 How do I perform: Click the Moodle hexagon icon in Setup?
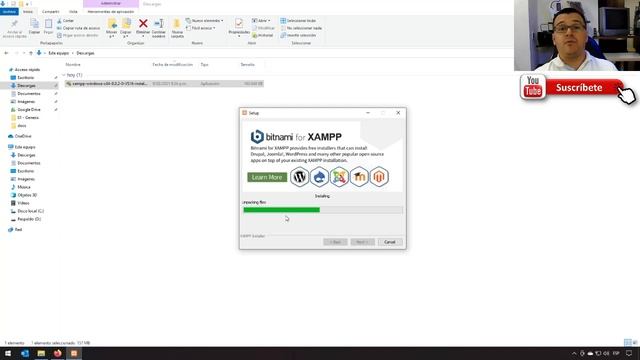pyautogui.click(x=359, y=177)
